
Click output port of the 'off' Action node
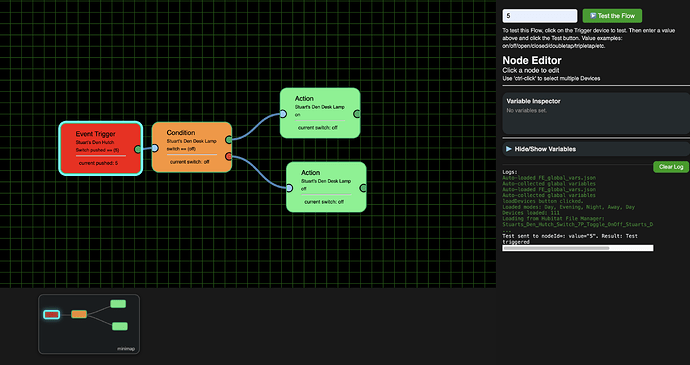click(x=363, y=188)
